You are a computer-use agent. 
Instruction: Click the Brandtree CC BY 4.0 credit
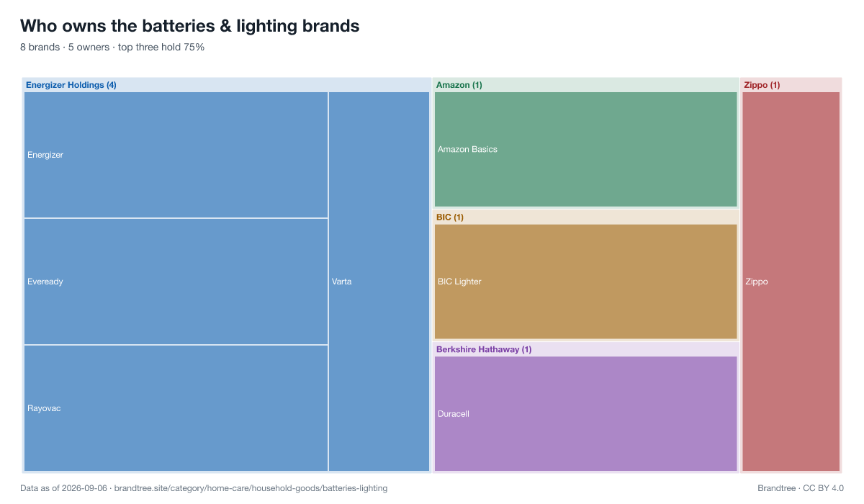click(x=801, y=488)
